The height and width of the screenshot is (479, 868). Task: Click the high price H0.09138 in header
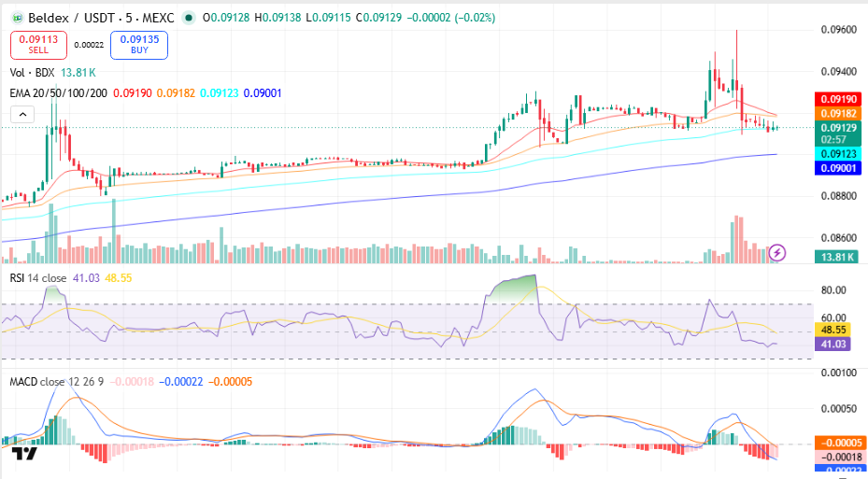[277, 18]
